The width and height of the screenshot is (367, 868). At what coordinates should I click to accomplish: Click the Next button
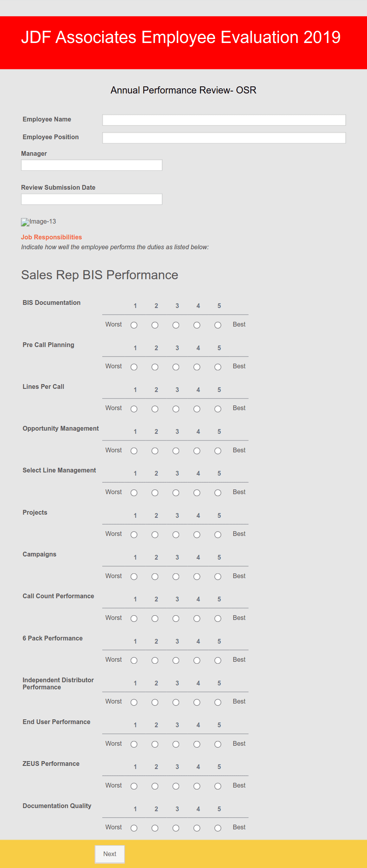110,854
